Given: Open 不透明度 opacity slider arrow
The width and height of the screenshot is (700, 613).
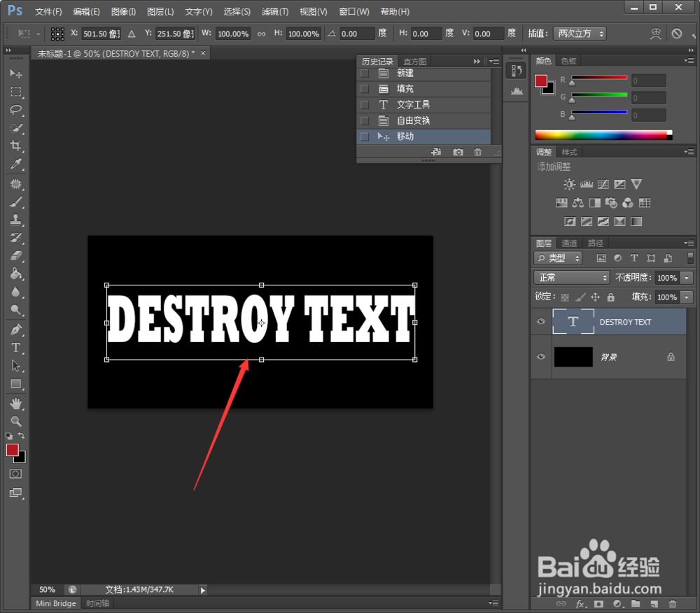Looking at the screenshot, I should pos(687,278).
